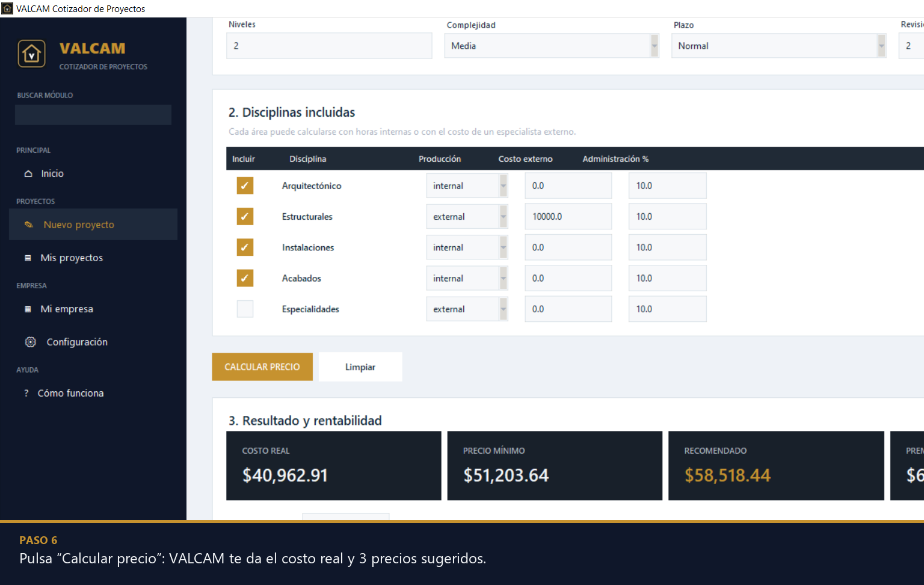Click the Precio Mínimo $51,203.64 card
Image resolution: width=924 pixels, height=585 pixels.
coord(555,465)
